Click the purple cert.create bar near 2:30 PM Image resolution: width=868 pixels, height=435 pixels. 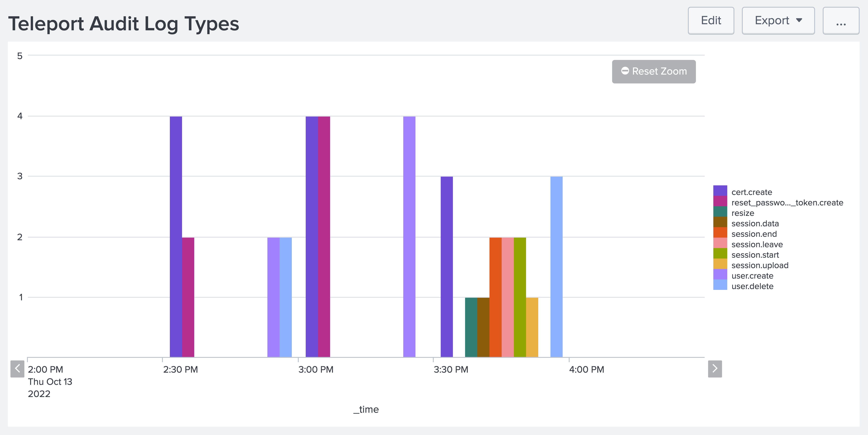point(175,236)
